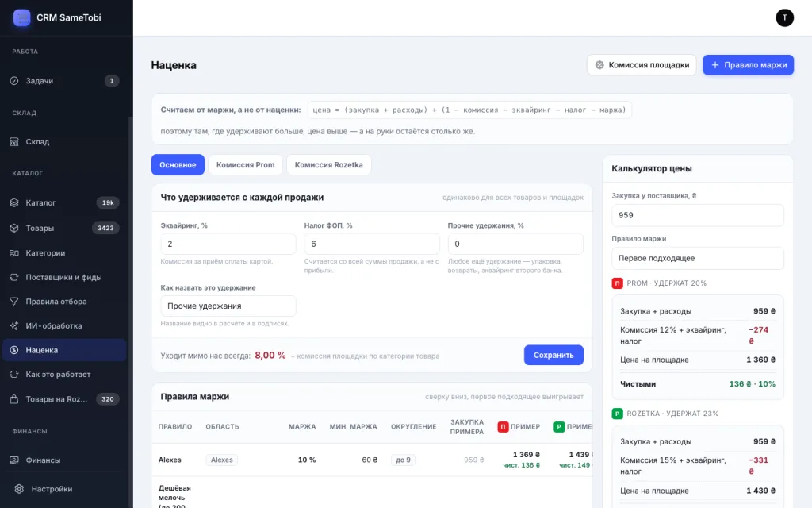Image resolution: width=812 pixels, height=508 pixels.
Task: Click the МАРЖА column header
Action: tap(302, 426)
